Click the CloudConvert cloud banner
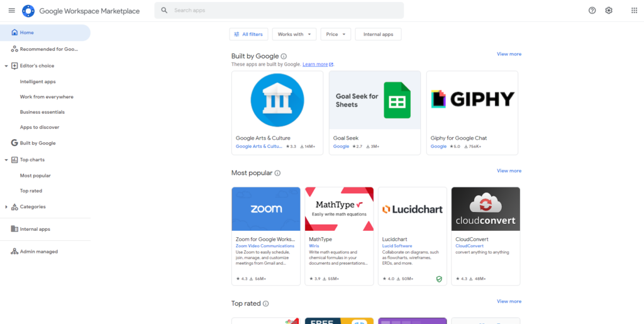644x324 pixels. pos(486,209)
